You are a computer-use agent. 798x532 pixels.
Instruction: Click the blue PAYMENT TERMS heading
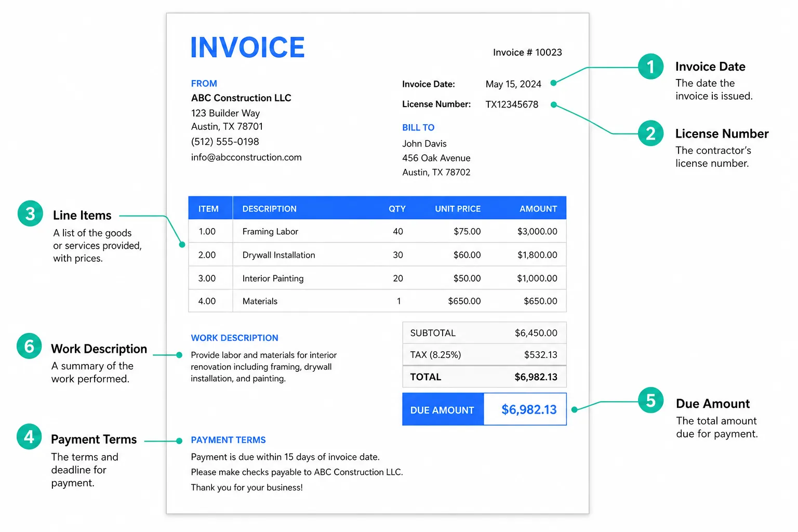click(228, 440)
